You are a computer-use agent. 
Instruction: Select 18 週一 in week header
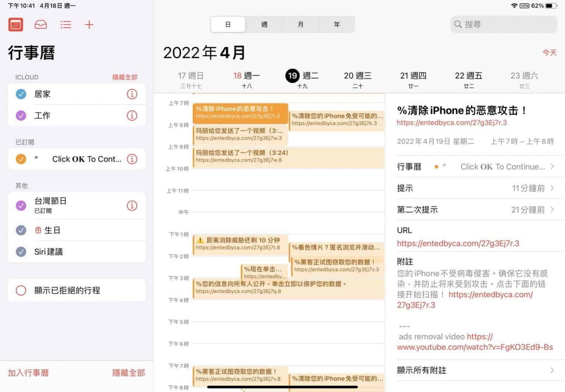246,80
